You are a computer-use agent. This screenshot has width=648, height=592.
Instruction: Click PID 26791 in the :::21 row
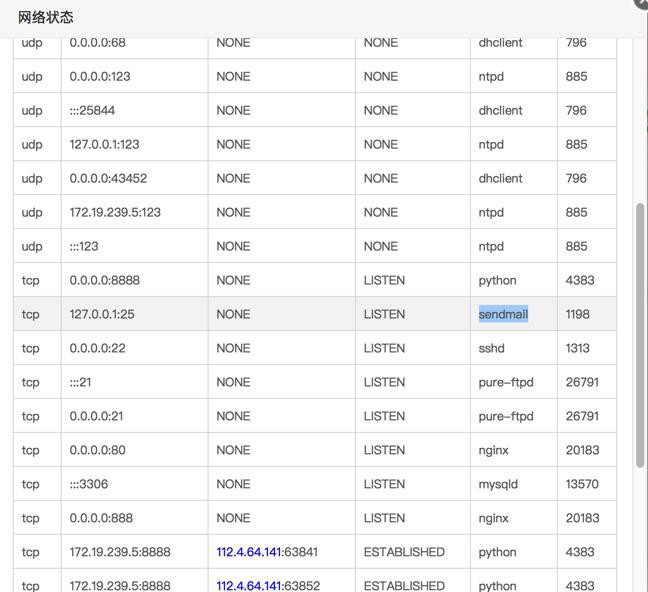(x=582, y=382)
